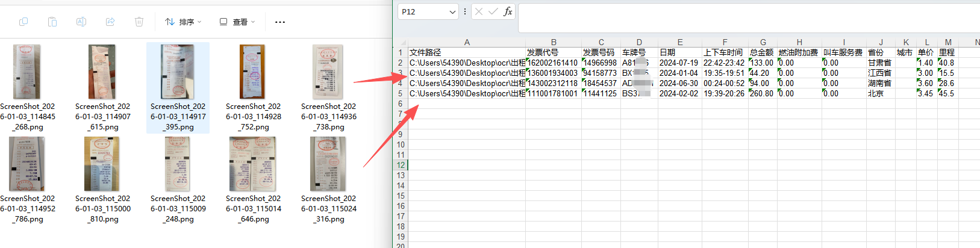Click the Rename icon in Explorer toolbar

coord(81,22)
